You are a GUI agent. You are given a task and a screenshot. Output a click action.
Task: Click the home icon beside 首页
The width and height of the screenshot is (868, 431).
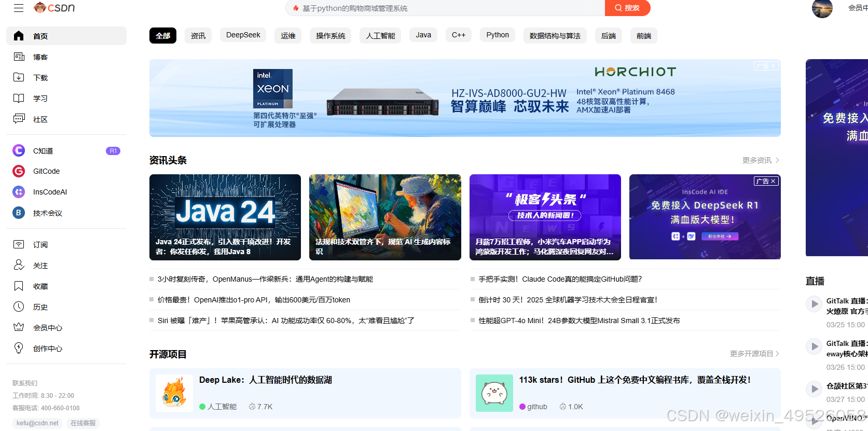pos(19,36)
